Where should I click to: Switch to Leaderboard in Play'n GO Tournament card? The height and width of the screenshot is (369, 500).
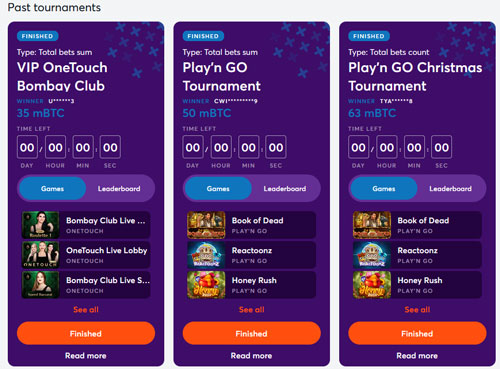(285, 189)
